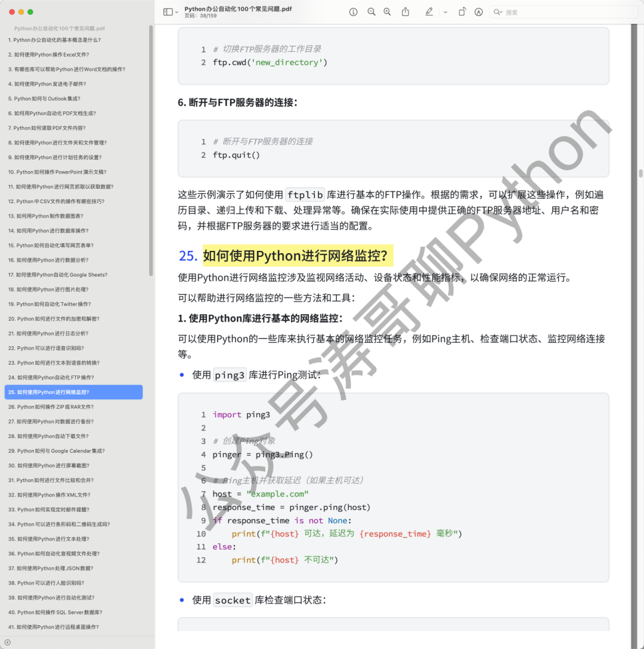Zoom out the PDF page
This screenshot has height=649, width=644.
tap(371, 12)
